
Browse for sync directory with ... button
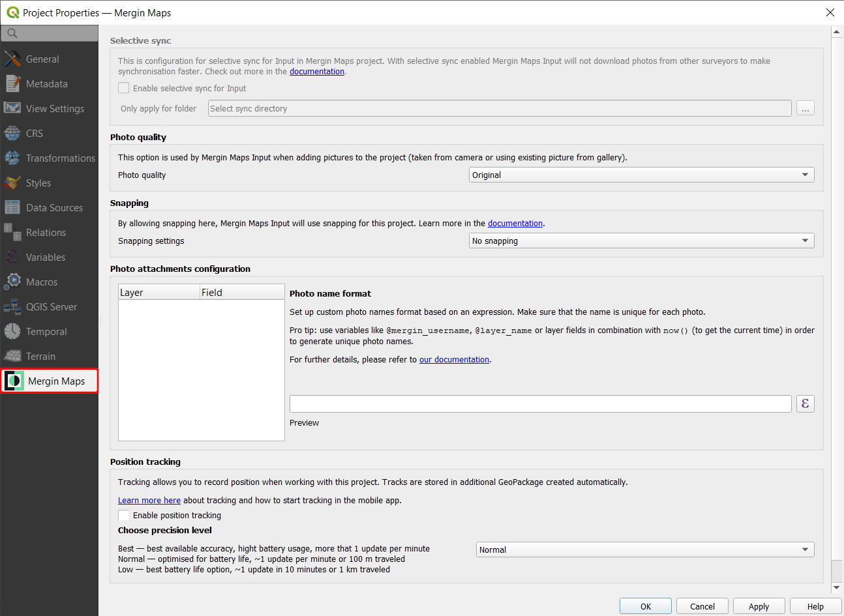coord(806,108)
